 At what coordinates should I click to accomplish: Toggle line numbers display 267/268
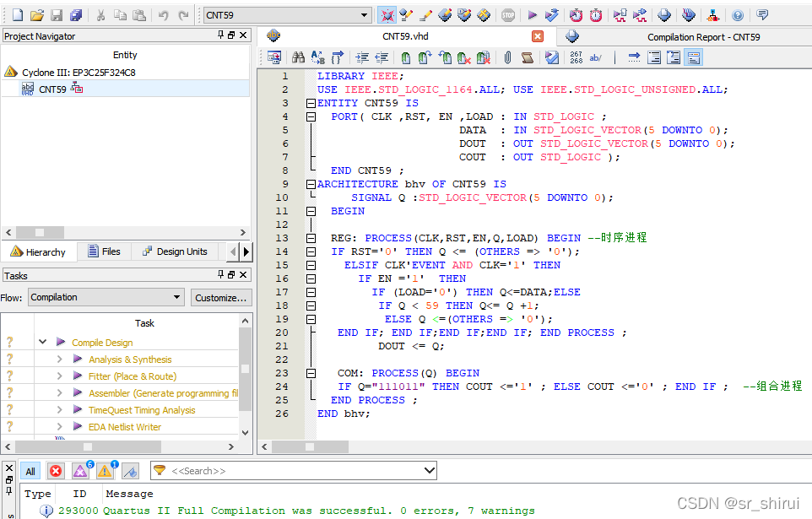(x=576, y=57)
